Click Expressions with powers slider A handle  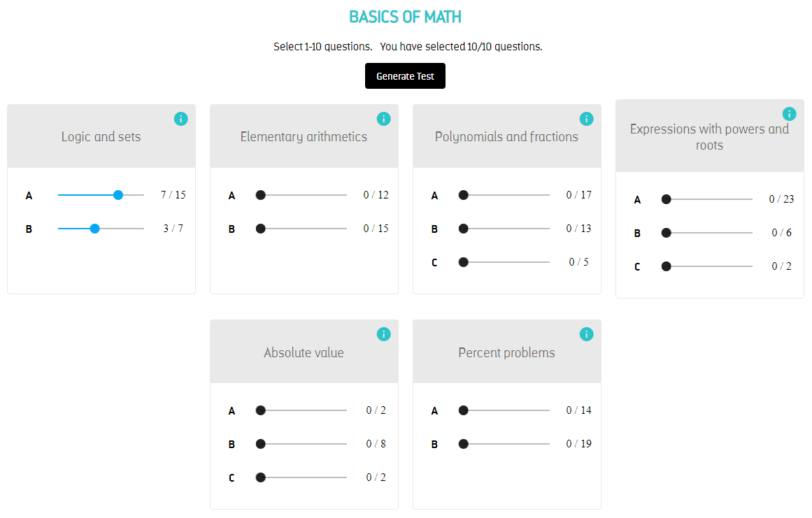pos(667,199)
